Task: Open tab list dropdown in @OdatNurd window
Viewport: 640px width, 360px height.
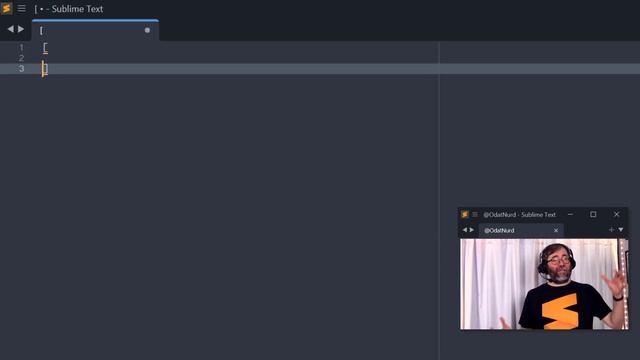Action: (x=621, y=230)
